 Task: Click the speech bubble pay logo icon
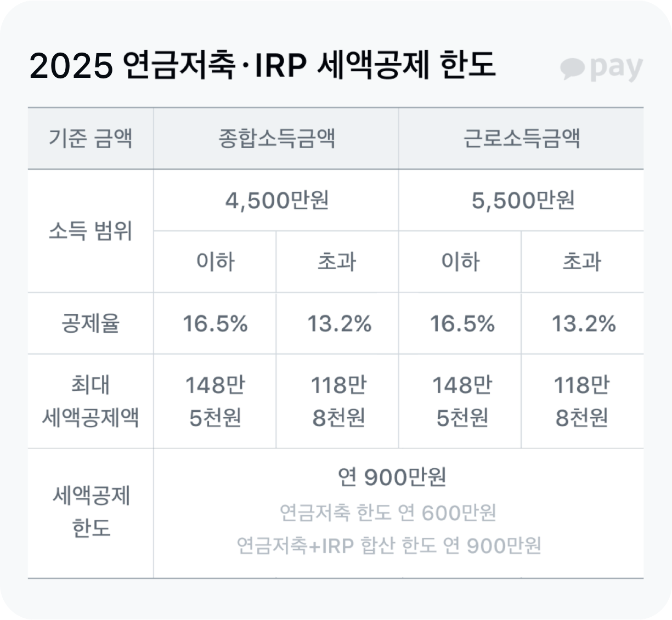coord(573,69)
